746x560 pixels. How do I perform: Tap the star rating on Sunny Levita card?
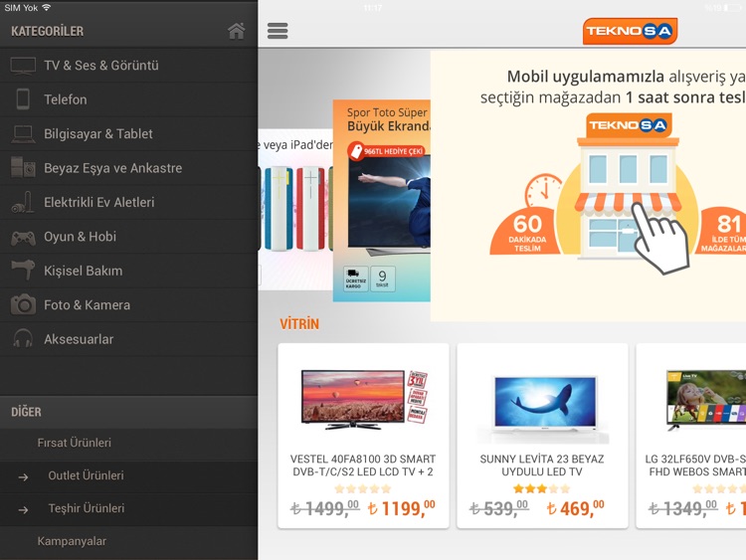[x=542, y=488]
